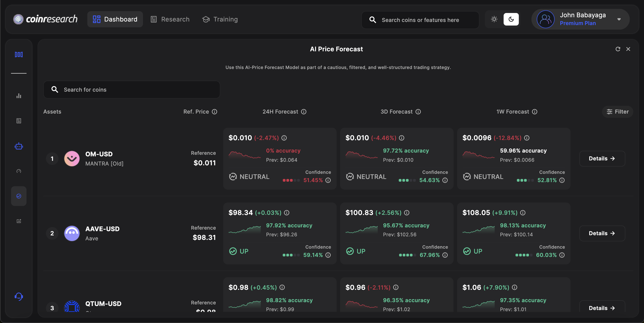Click the MANTRA OM-USD coin logo
Screen dimensions: 644x323
point(72,159)
